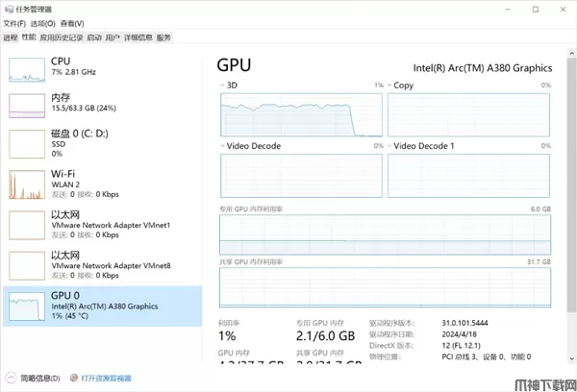Switch to the Processes (进程) tab

coord(11,37)
